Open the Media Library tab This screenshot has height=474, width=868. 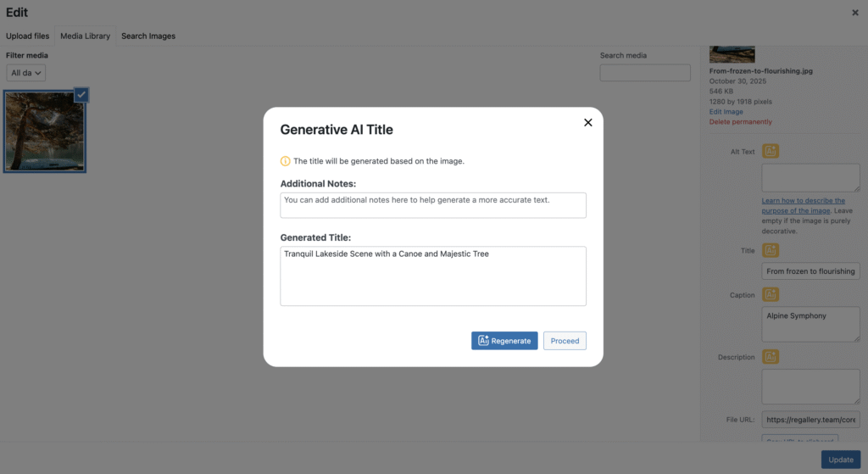[86, 36]
